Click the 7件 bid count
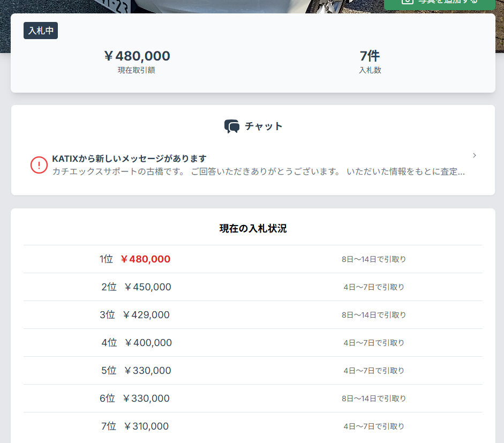 pos(370,56)
